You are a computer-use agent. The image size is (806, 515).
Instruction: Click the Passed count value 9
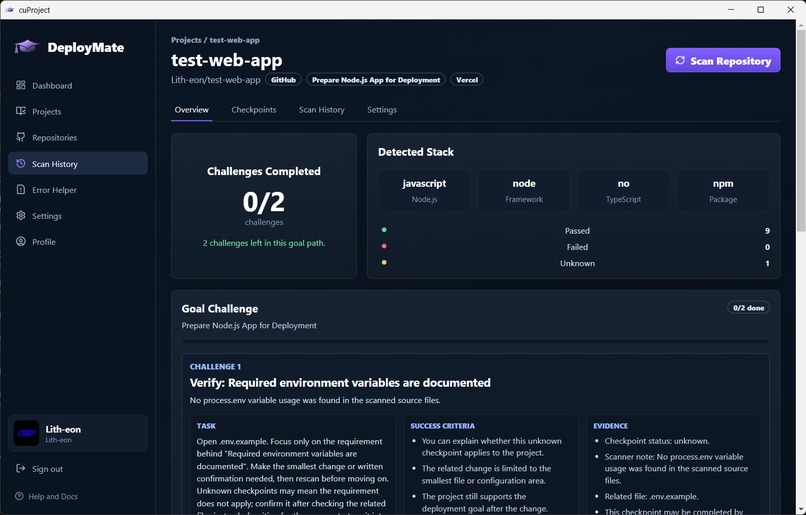click(767, 231)
